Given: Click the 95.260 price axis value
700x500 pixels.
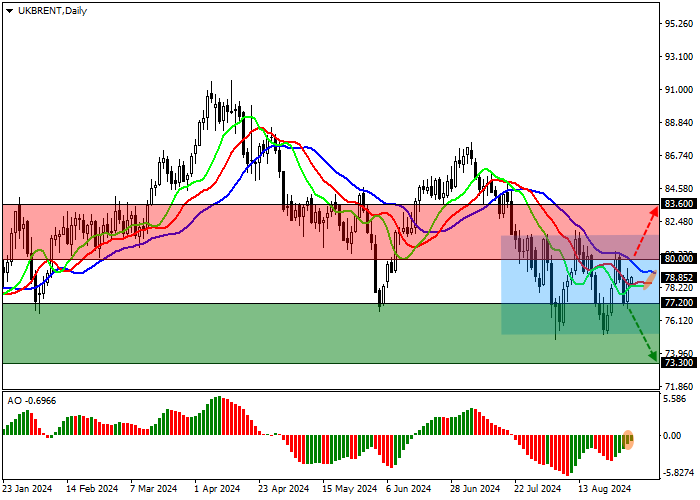Looking at the screenshot, I should 679,24.
